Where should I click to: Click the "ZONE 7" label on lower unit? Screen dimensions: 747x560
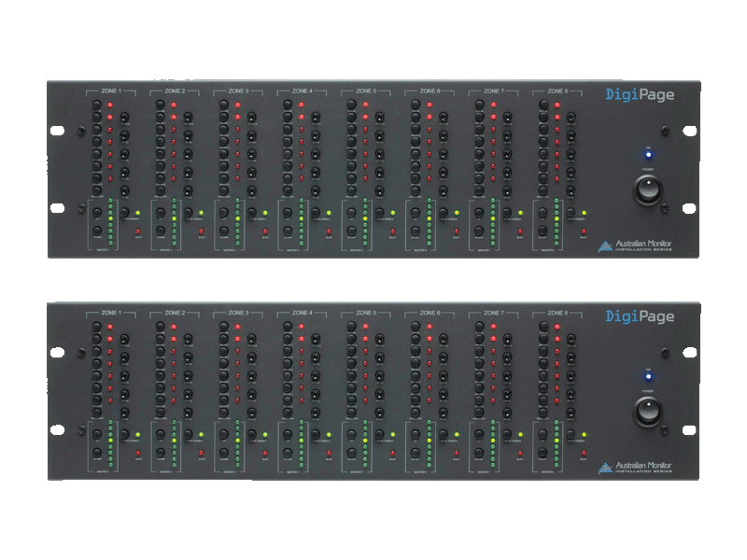[x=494, y=313]
